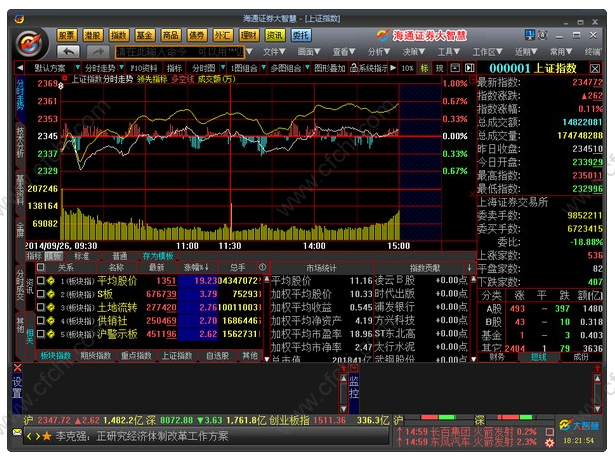Click the blue 委托 order button
The height and width of the screenshot is (460, 615).
click(x=301, y=36)
